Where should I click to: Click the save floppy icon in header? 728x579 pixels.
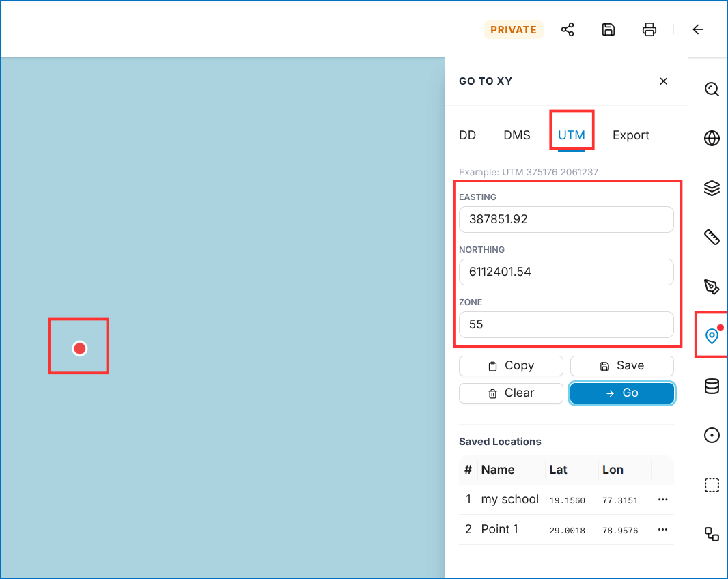pyautogui.click(x=608, y=29)
